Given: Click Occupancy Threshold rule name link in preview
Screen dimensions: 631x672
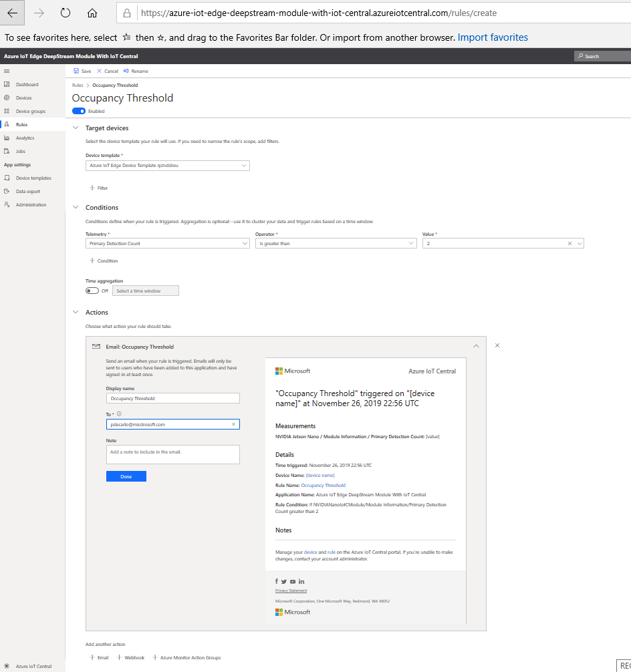Looking at the screenshot, I should (324, 486).
